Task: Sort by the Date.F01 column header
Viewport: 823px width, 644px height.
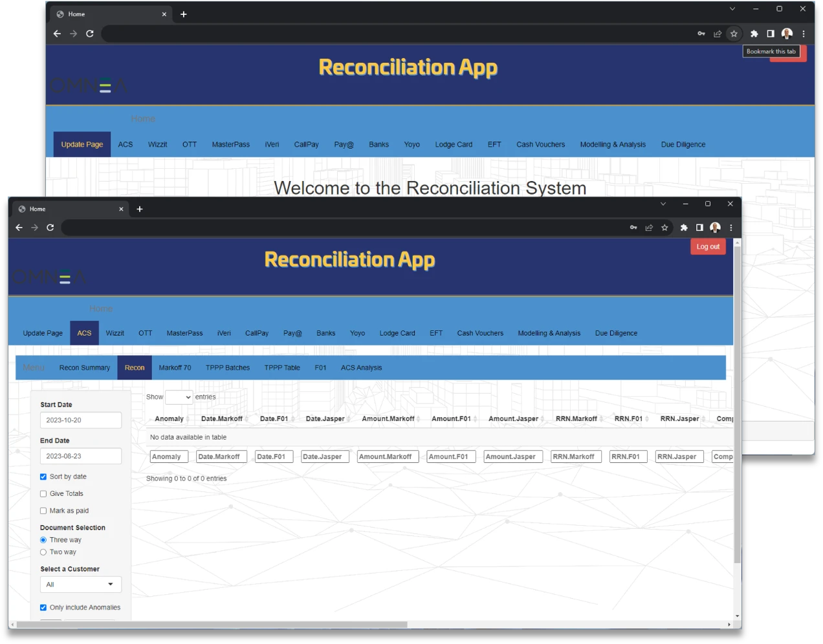Action: tap(274, 419)
